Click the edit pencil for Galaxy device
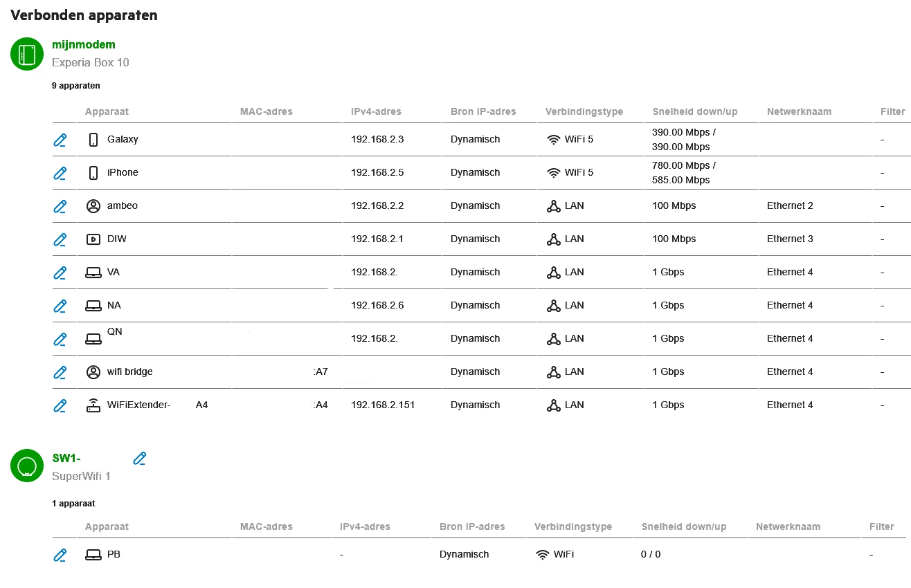 [x=60, y=140]
